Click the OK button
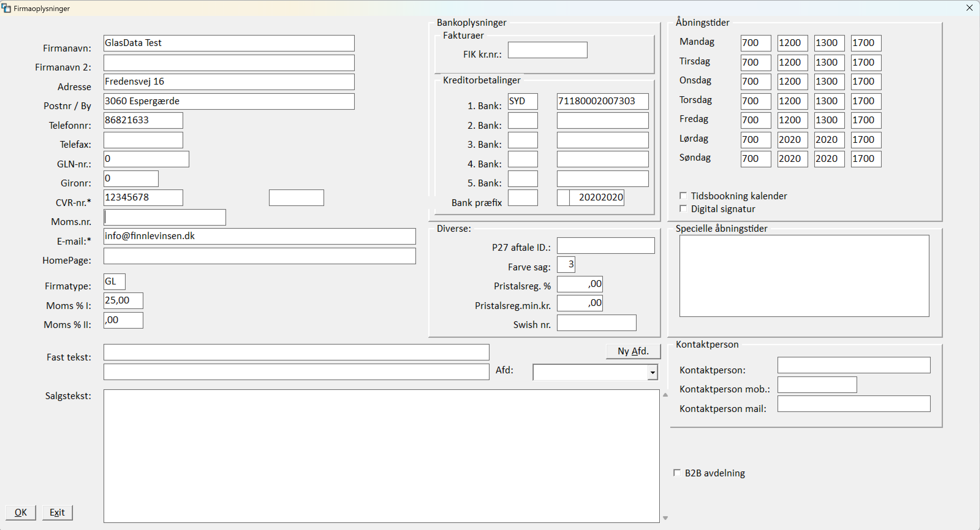Image resolution: width=980 pixels, height=530 pixels. point(21,513)
